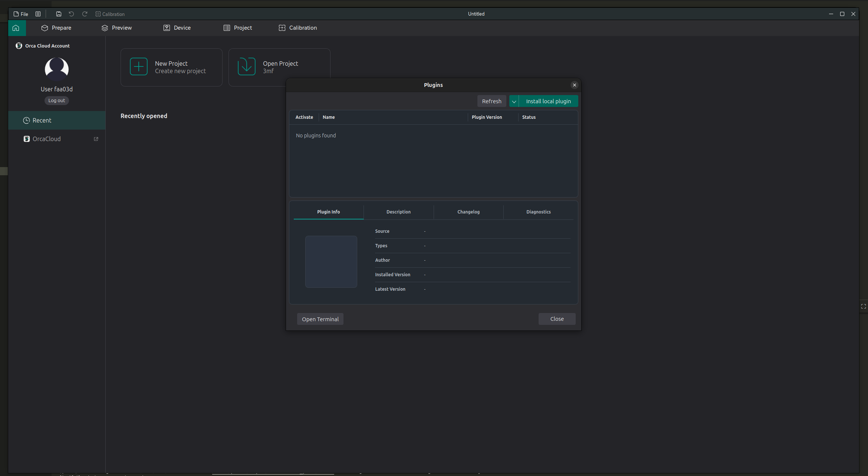Click the save icon in title bar
868x476 pixels.
point(59,14)
